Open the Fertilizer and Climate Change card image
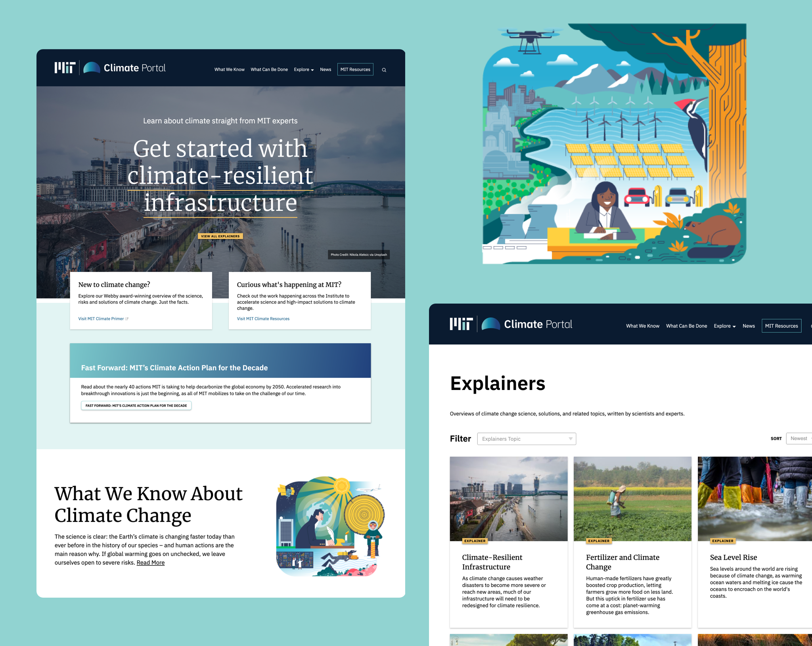The width and height of the screenshot is (812, 646). point(632,498)
